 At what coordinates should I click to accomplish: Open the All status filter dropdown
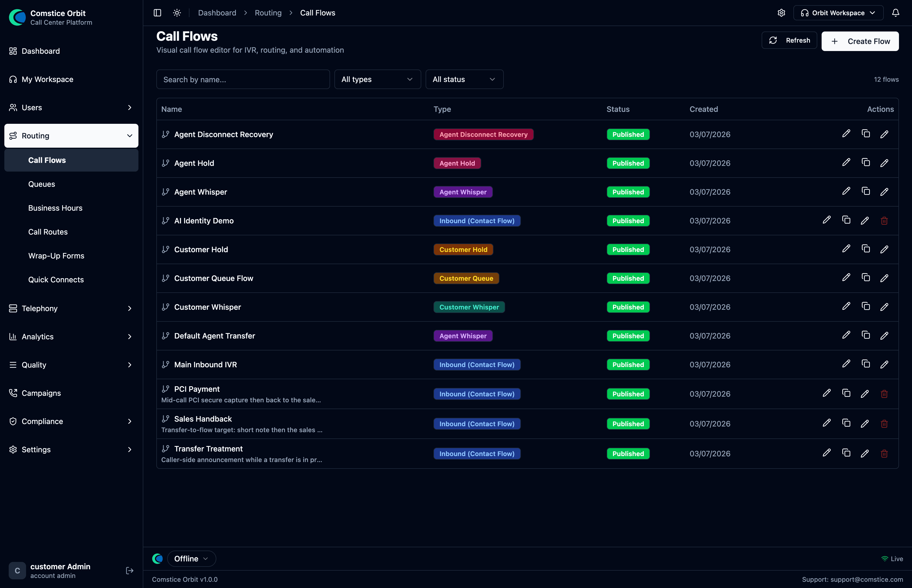click(x=464, y=80)
